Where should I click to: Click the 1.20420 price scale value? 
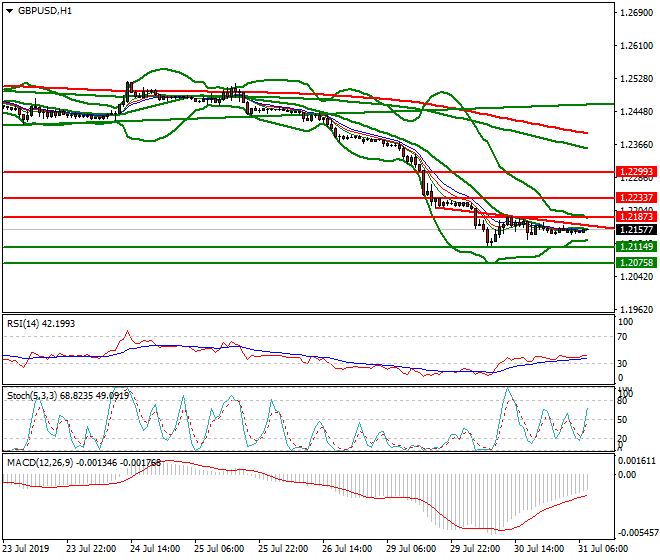(637, 277)
